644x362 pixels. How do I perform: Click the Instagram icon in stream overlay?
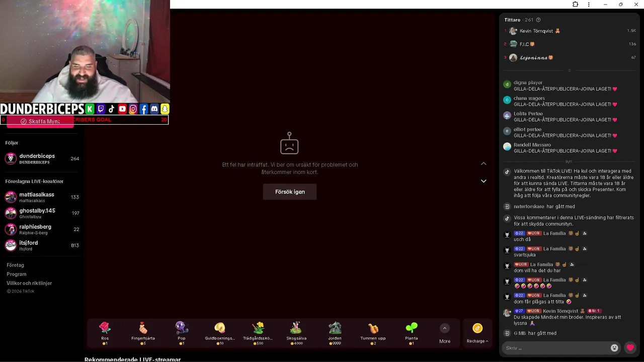pos(133,109)
